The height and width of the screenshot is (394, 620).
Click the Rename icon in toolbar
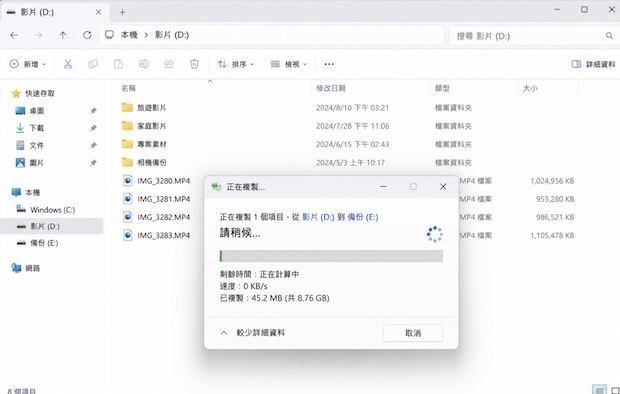tap(144, 64)
